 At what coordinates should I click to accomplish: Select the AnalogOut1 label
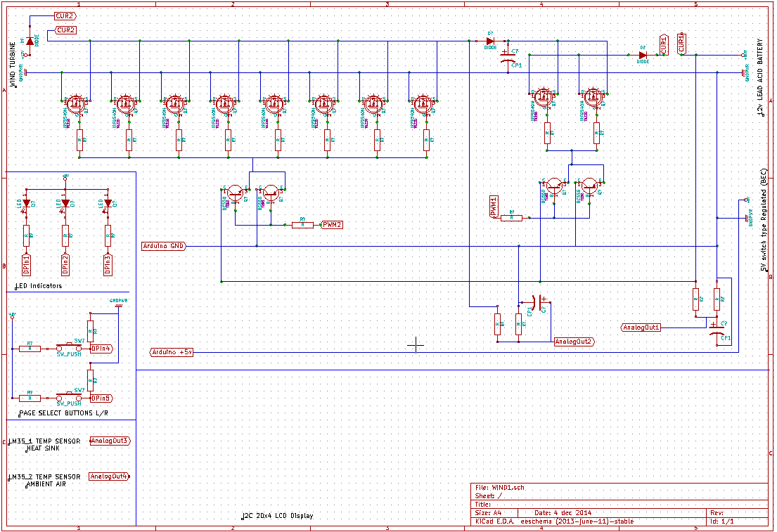pyautogui.click(x=641, y=327)
